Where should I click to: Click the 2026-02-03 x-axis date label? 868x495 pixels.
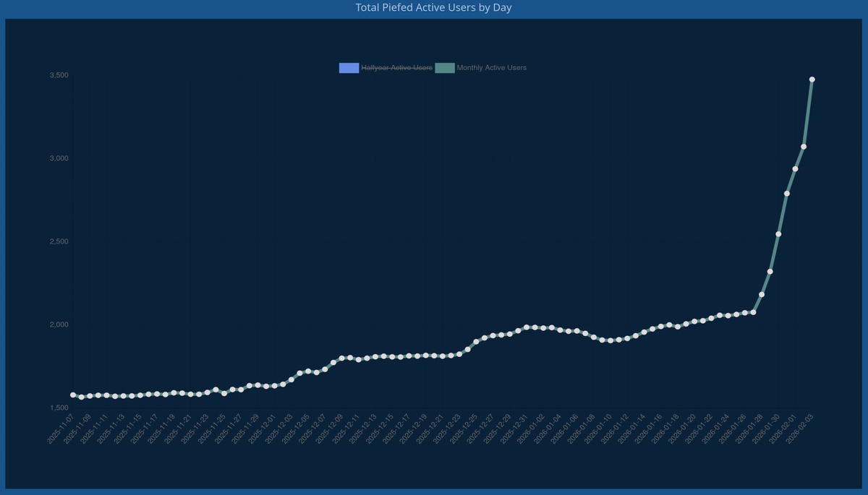click(x=799, y=429)
